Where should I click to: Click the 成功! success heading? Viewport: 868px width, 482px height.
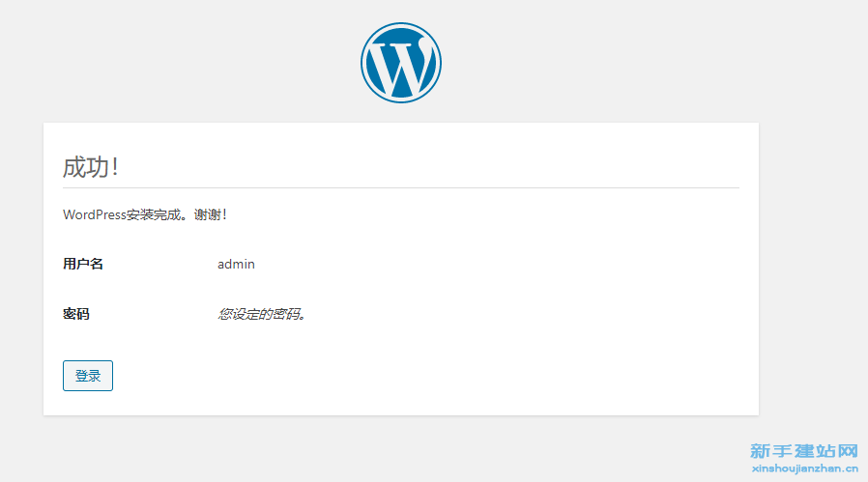coord(90,167)
